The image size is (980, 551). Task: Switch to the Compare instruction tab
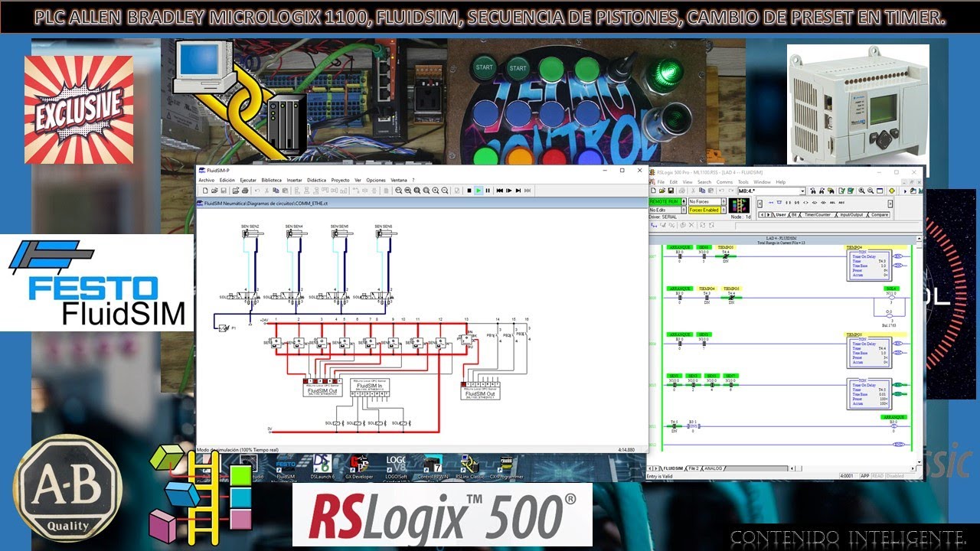coord(880,215)
